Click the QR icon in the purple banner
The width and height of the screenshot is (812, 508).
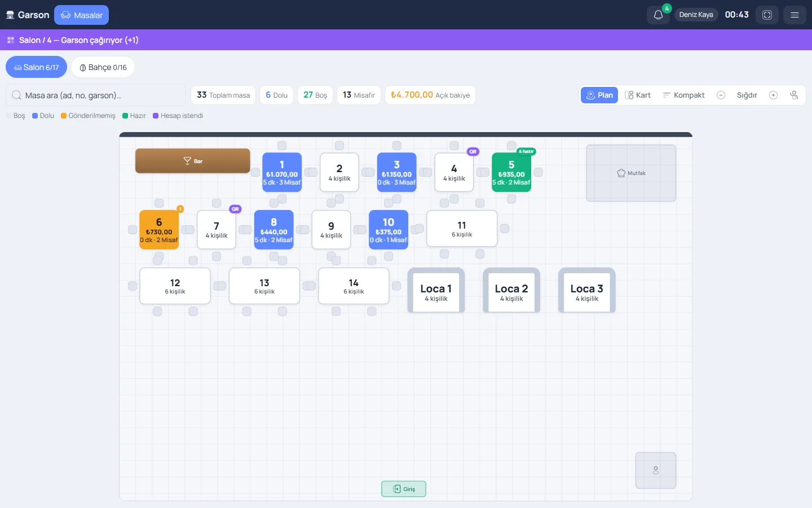11,40
